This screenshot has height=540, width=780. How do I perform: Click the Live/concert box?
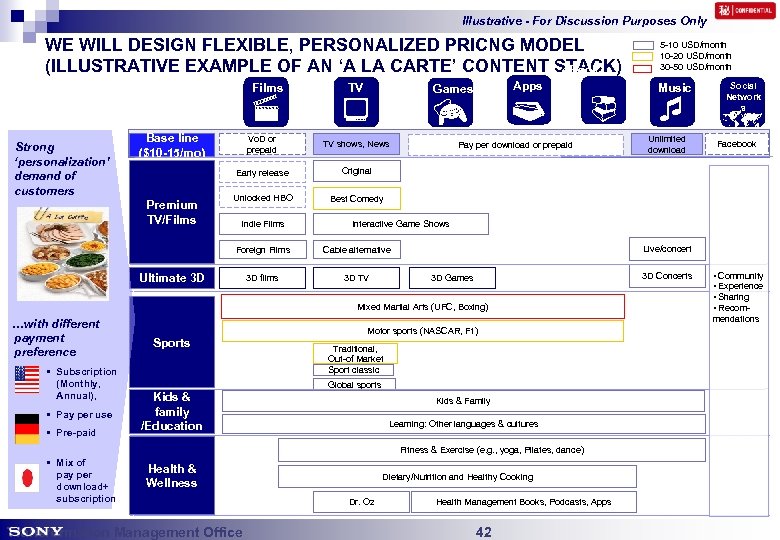(x=667, y=249)
